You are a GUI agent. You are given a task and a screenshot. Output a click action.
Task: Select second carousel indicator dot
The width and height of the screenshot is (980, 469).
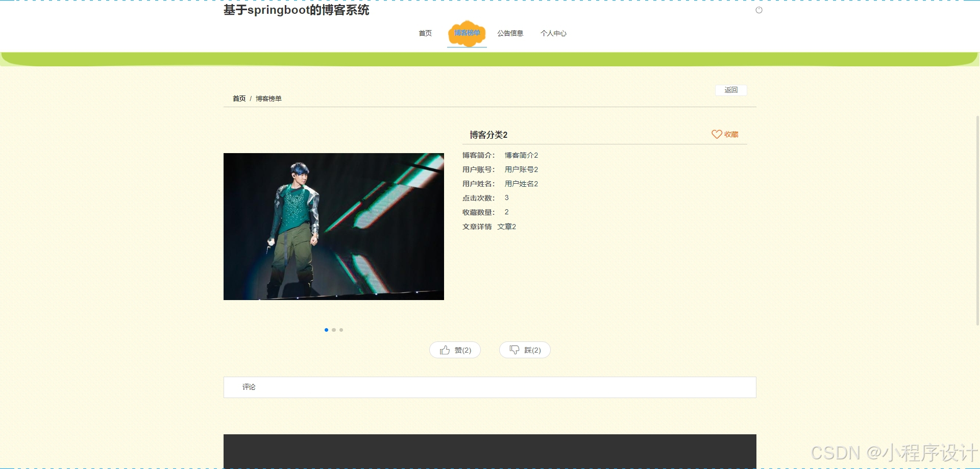[334, 330]
